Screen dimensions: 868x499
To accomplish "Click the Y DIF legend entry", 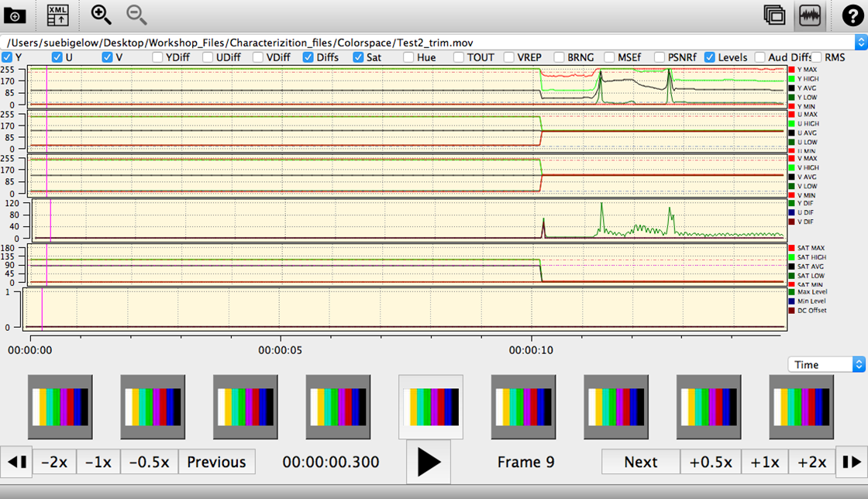I will pos(801,203).
